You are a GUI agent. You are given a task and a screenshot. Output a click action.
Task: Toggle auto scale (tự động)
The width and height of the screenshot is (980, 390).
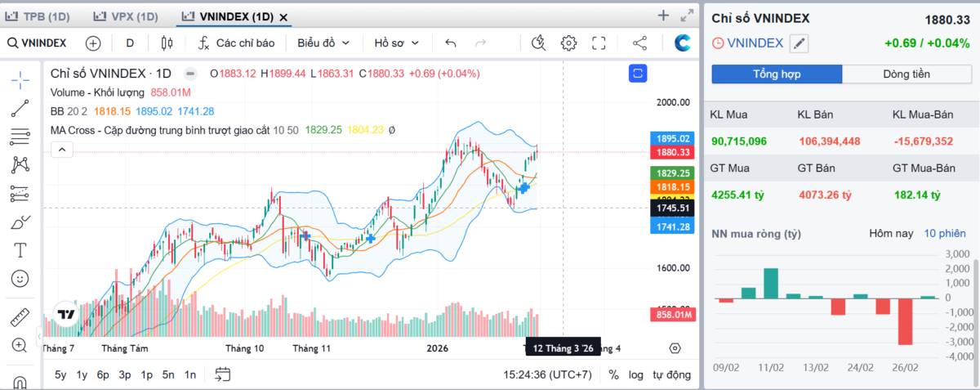click(x=671, y=374)
